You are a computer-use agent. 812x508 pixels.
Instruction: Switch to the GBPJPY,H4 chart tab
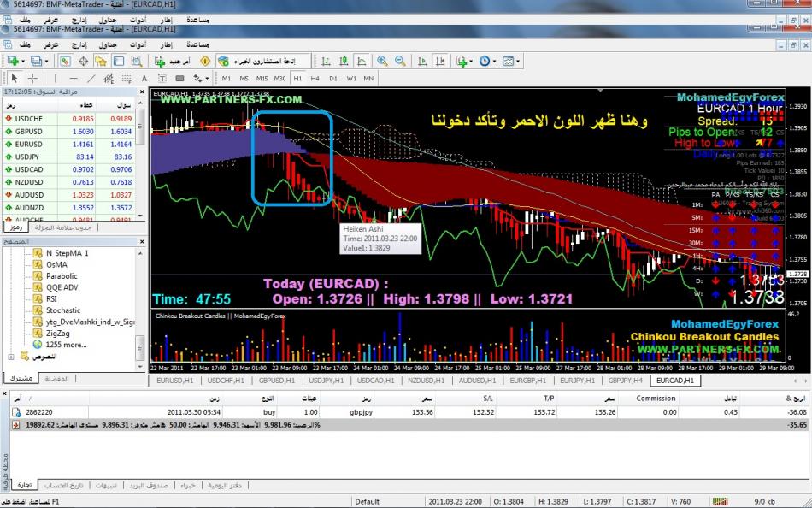pyautogui.click(x=626, y=381)
